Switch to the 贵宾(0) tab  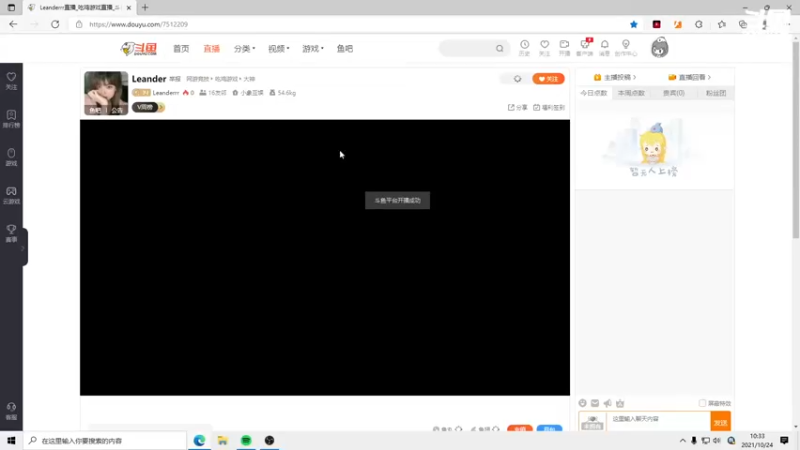point(673,93)
